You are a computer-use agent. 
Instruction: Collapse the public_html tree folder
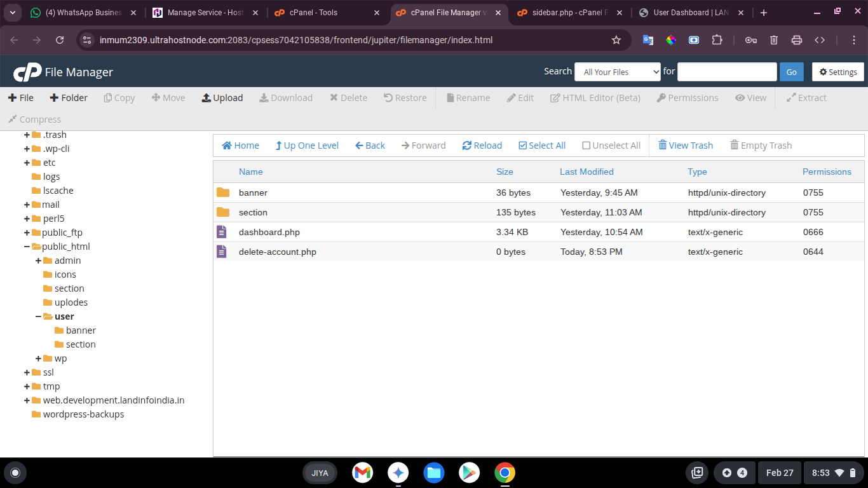tap(27, 247)
